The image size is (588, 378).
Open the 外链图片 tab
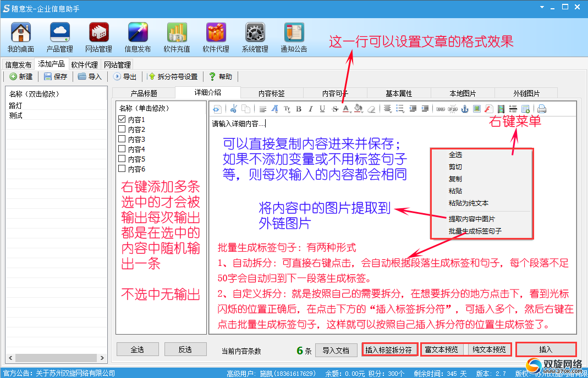(x=526, y=93)
